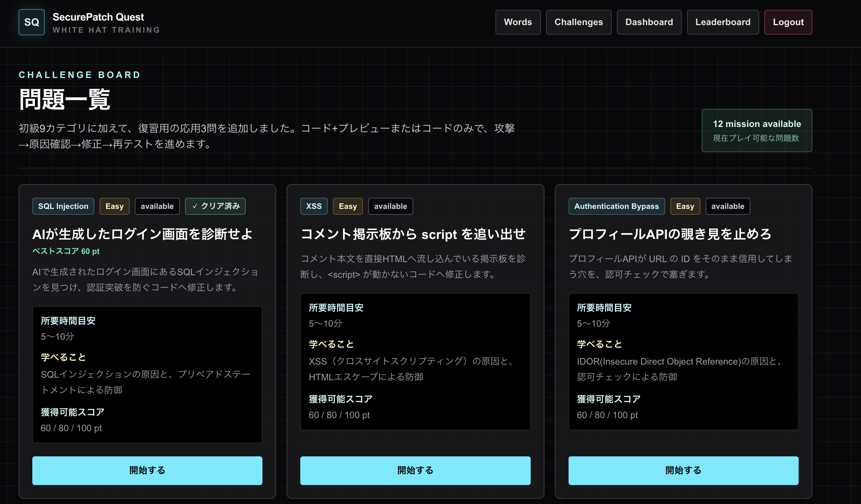861x504 pixels.
Task: Click the クリア済み cleared badge
Action: 215,206
